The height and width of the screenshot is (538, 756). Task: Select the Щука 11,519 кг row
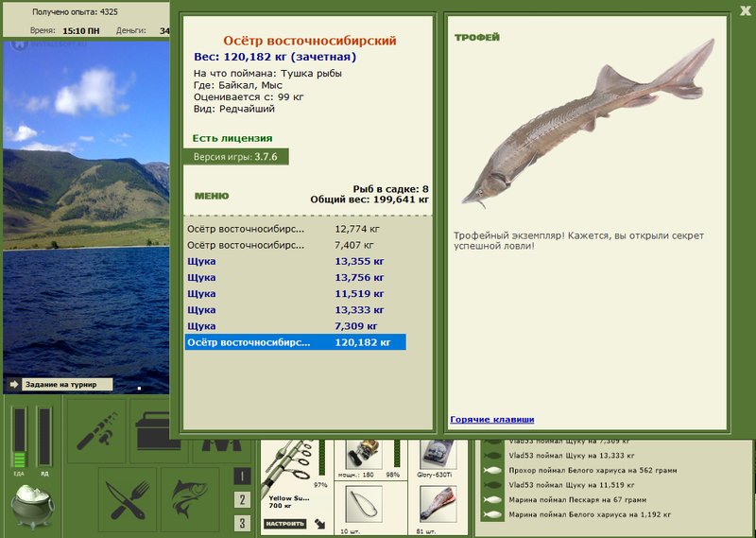(295, 294)
